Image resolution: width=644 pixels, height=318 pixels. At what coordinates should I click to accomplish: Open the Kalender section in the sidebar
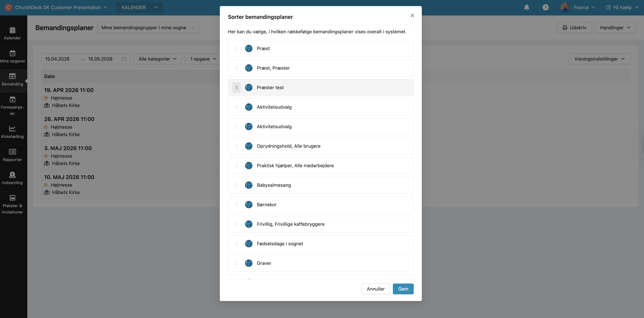(x=12, y=33)
